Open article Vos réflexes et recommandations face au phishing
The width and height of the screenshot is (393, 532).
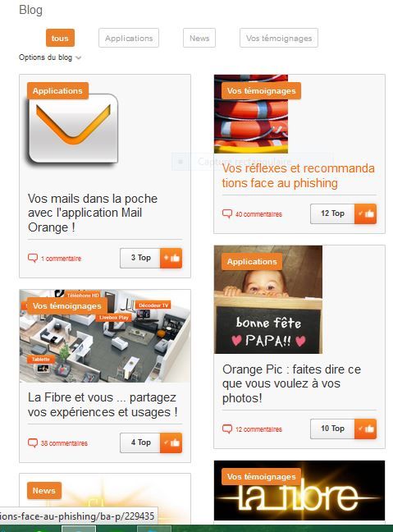(298, 176)
